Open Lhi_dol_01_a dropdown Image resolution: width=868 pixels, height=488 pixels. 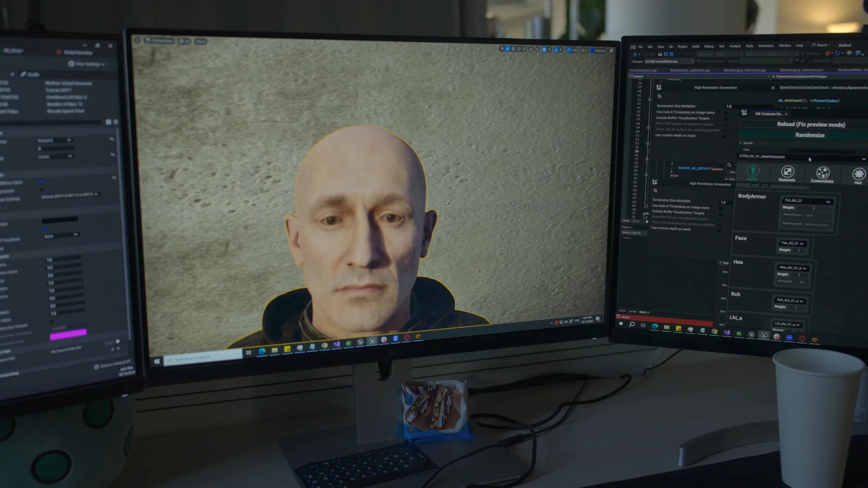[x=787, y=324]
